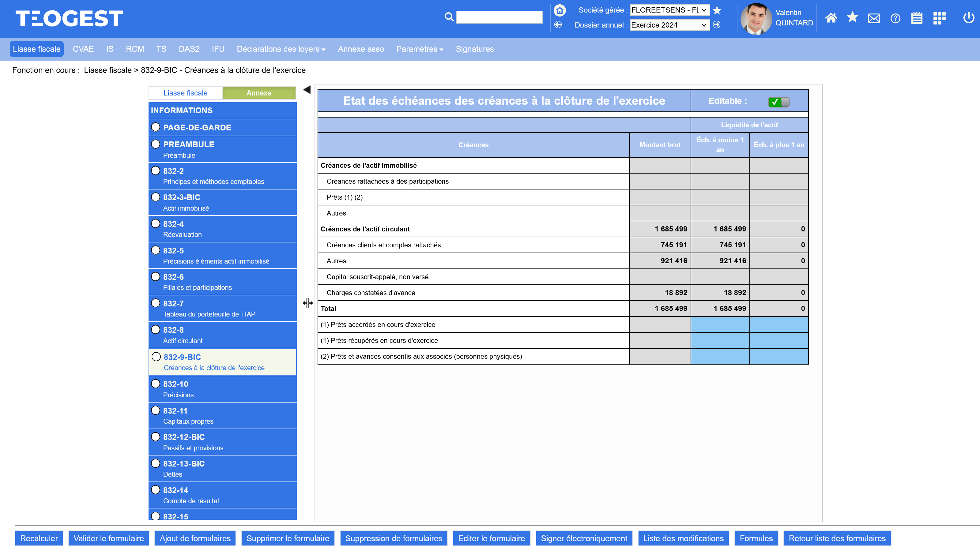
Task: Click Supprimer le formulaire button
Action: [x=288, y=538]
